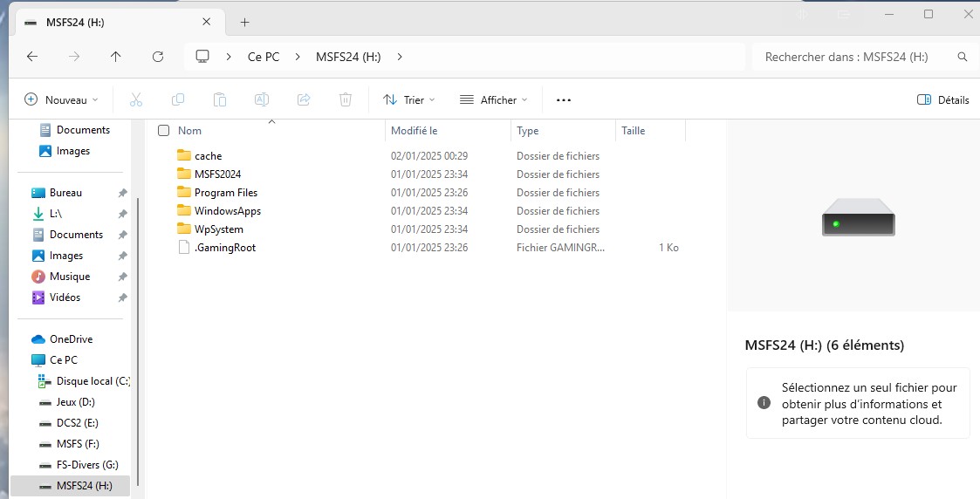980x499 pixels.
Task: Open pinned Images in quick access
Action: click(58, 256)
